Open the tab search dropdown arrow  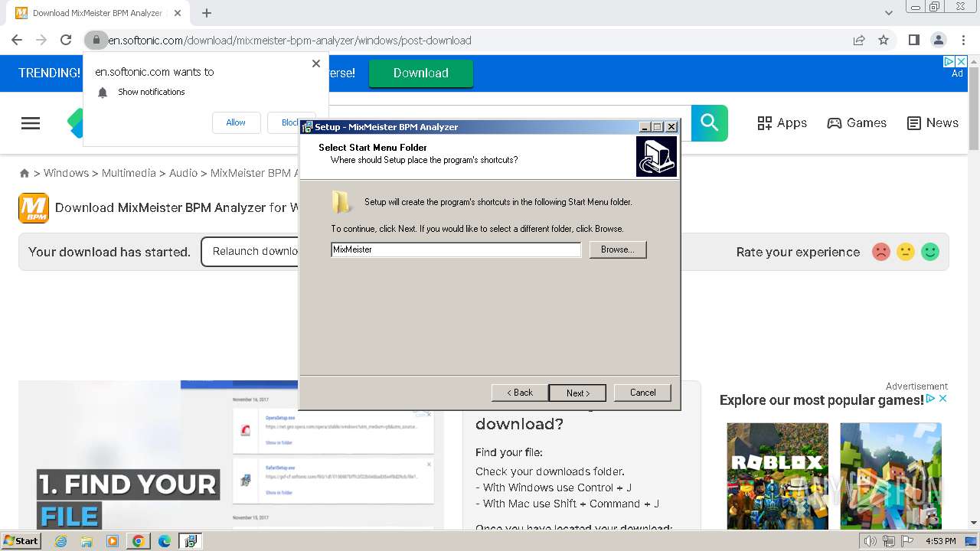point(889,13)
